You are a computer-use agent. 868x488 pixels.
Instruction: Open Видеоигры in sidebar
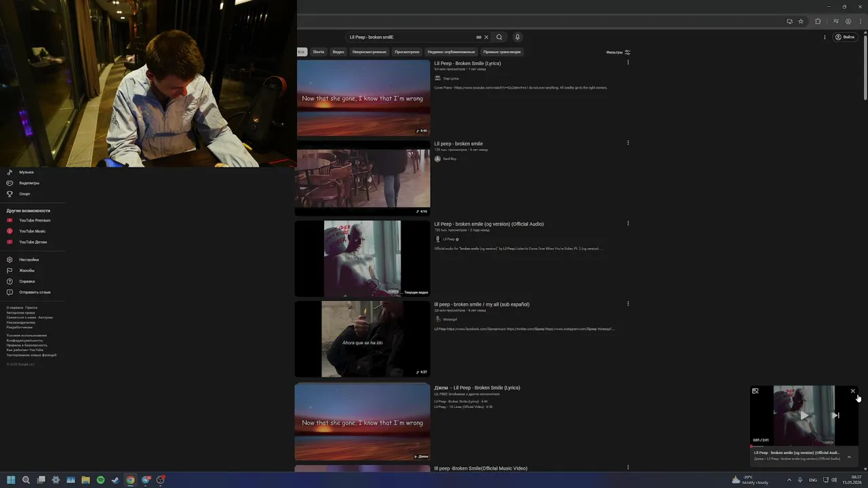coord(28,183)
